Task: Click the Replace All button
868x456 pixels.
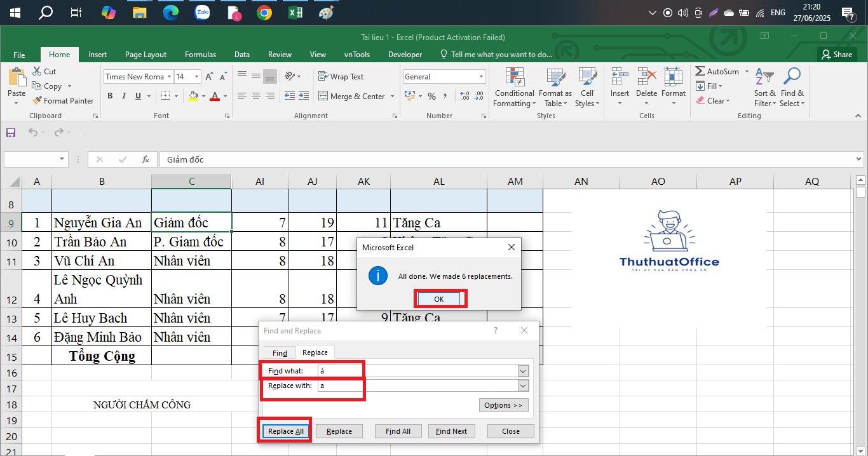Action: pos(286,431)
